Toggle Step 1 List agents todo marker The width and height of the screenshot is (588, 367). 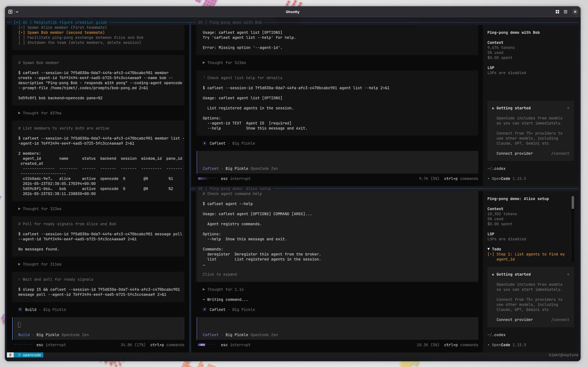(x=491, y=254)
